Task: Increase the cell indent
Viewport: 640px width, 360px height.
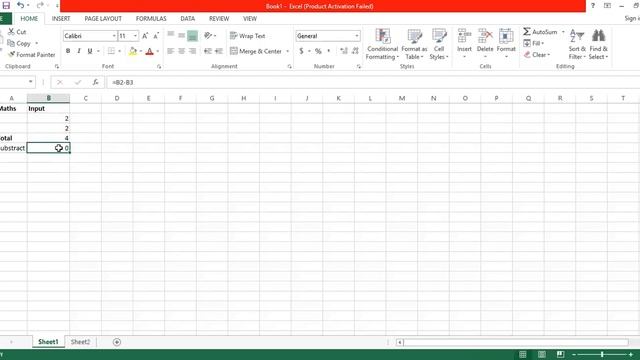Action: (219, 51)
